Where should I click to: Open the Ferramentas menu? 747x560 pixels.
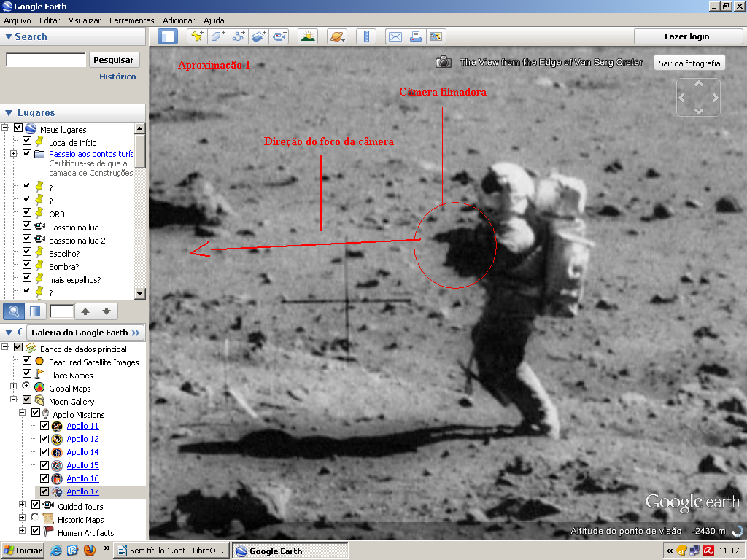pyautogui.click(x=131, y=20)
